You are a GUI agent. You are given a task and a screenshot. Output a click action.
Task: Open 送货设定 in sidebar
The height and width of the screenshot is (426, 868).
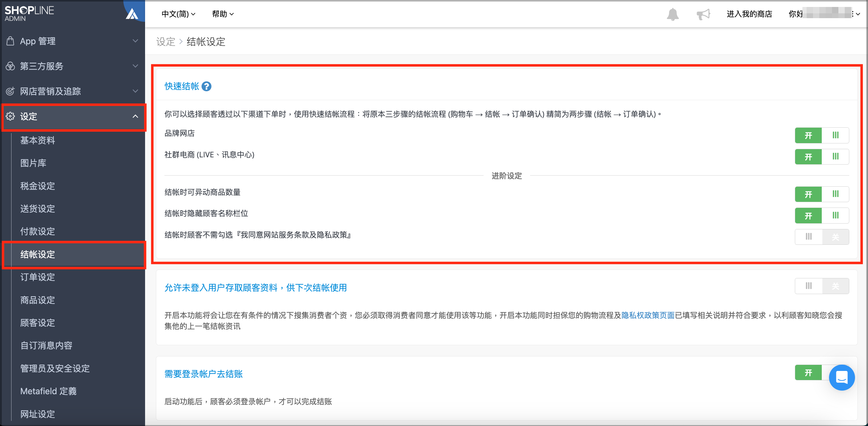pos(37,209)
